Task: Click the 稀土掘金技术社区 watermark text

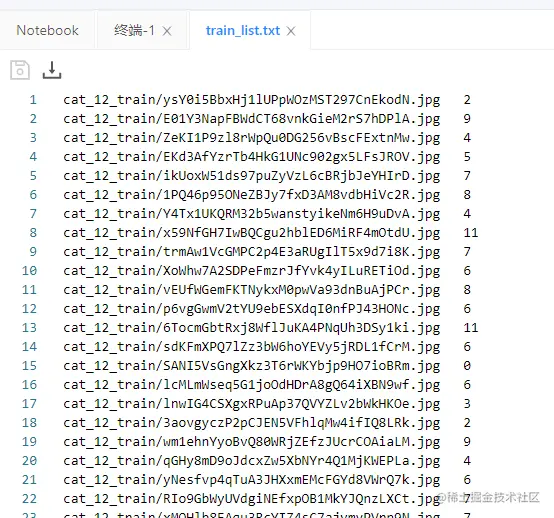Action: [493, 498]
